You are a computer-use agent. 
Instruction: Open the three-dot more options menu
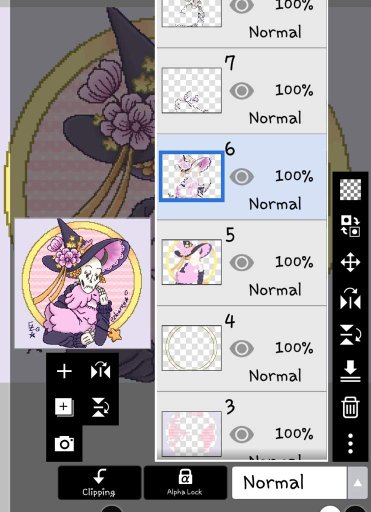(350, 443)
